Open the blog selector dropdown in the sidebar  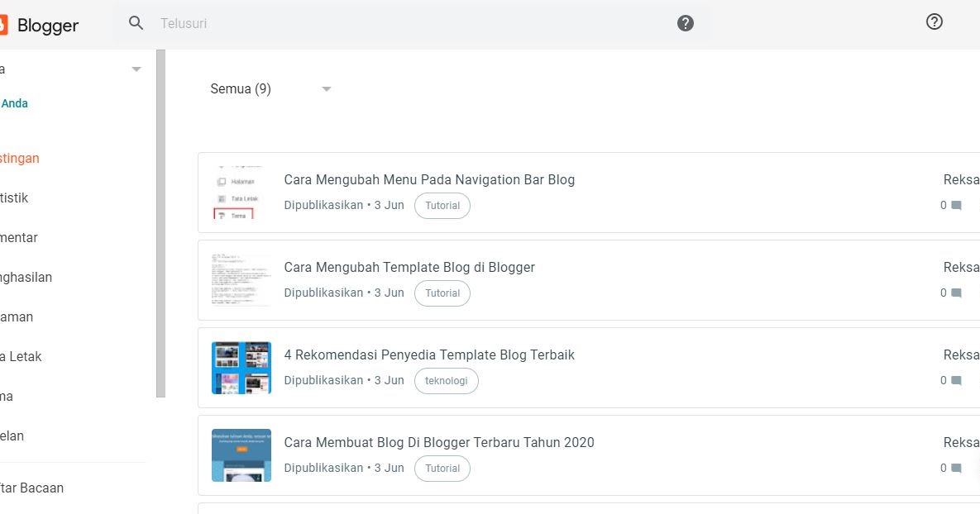coord(136,69)
